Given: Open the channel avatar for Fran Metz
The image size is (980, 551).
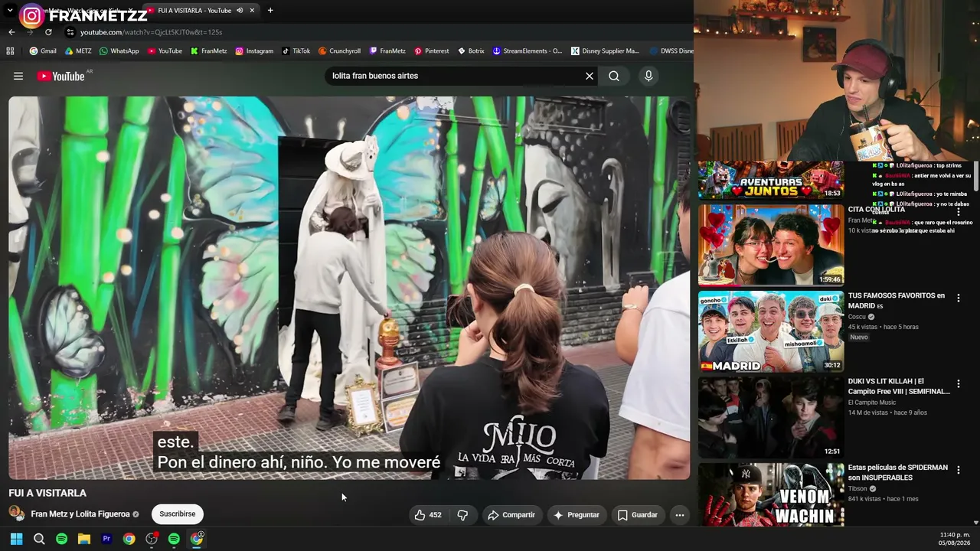Looking at the screenshot, I should (16, 514).
